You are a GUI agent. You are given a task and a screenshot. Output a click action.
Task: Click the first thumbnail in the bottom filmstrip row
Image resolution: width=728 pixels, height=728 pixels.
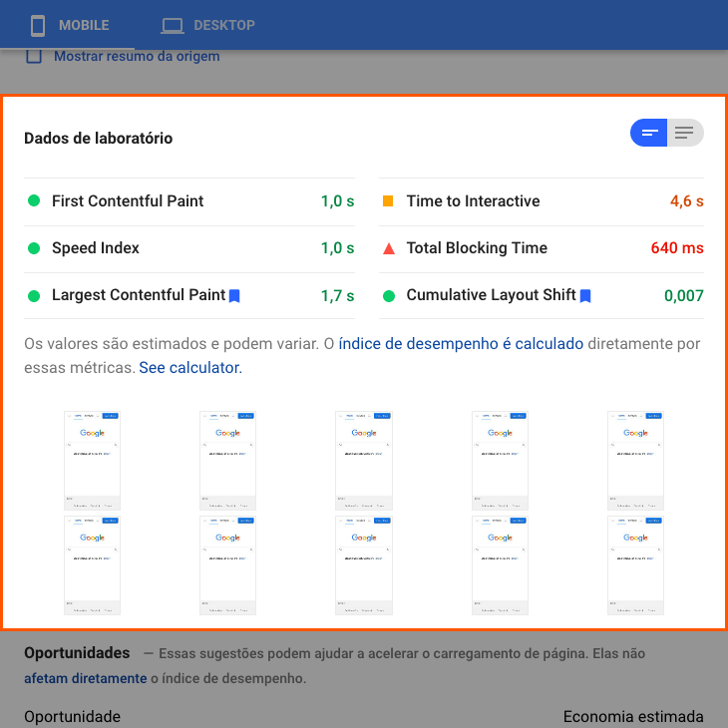pyautogui.click(x=92, y=565)
